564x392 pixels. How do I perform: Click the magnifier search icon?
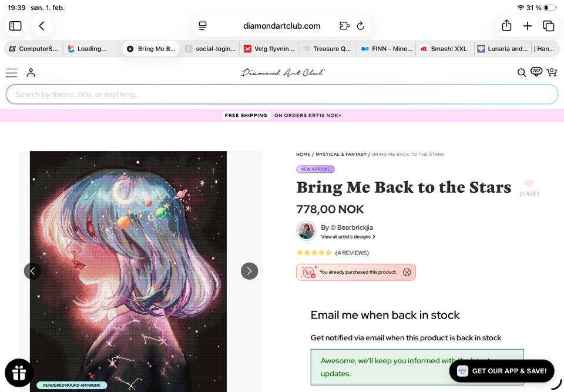[521, 73]
